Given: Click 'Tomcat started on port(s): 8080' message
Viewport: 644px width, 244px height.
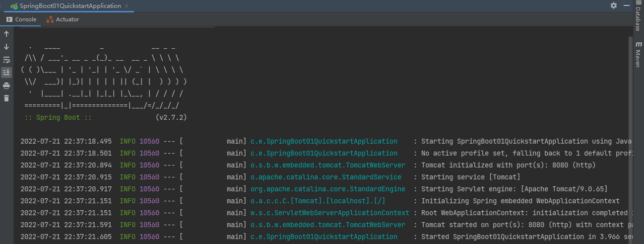Looking at the screenshot, I should coord(527,225).
